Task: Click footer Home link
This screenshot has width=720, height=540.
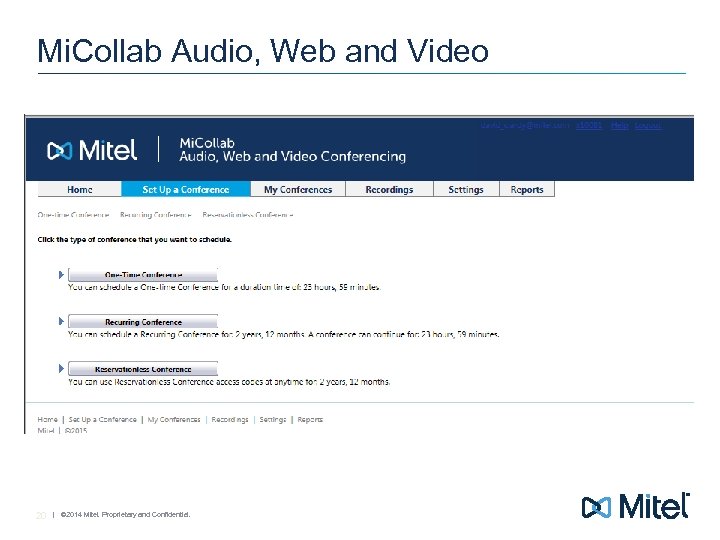Action: coord(47,419)
